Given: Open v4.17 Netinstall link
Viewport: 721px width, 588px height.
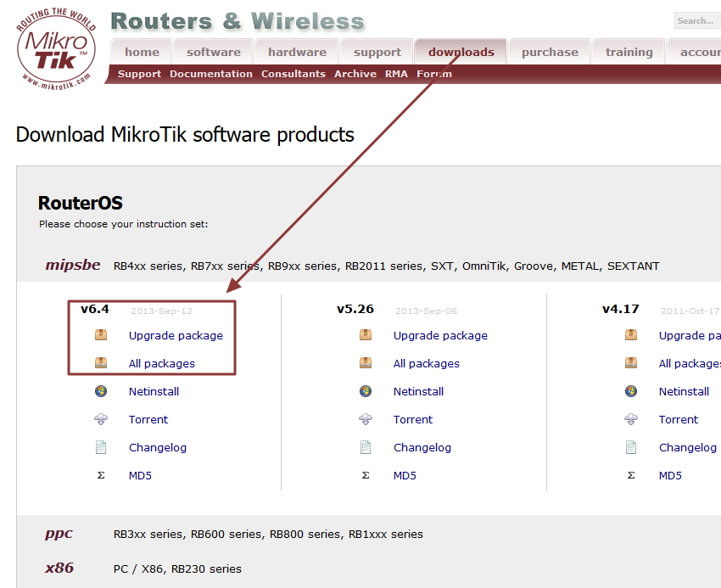Looking at the screenshot, I should coord(684,391).
